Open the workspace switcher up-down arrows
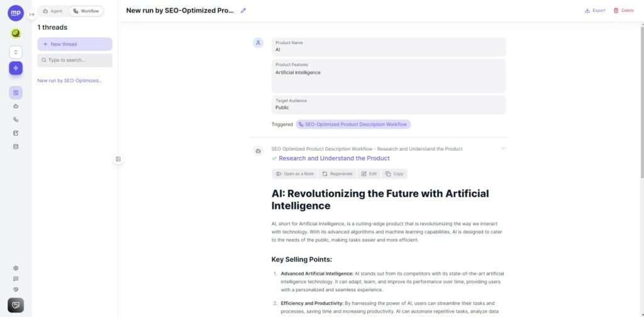Viewport: 644px width, 317px height. click(16, 52)
